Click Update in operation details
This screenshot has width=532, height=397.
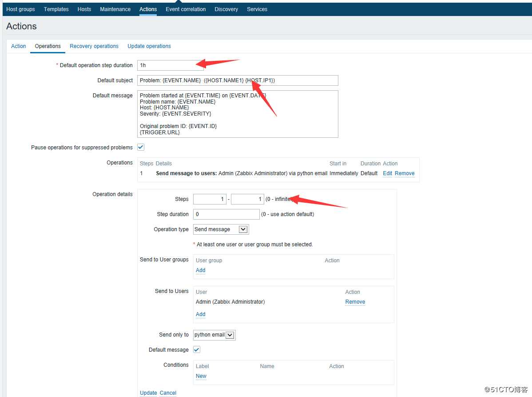[148, 393]
